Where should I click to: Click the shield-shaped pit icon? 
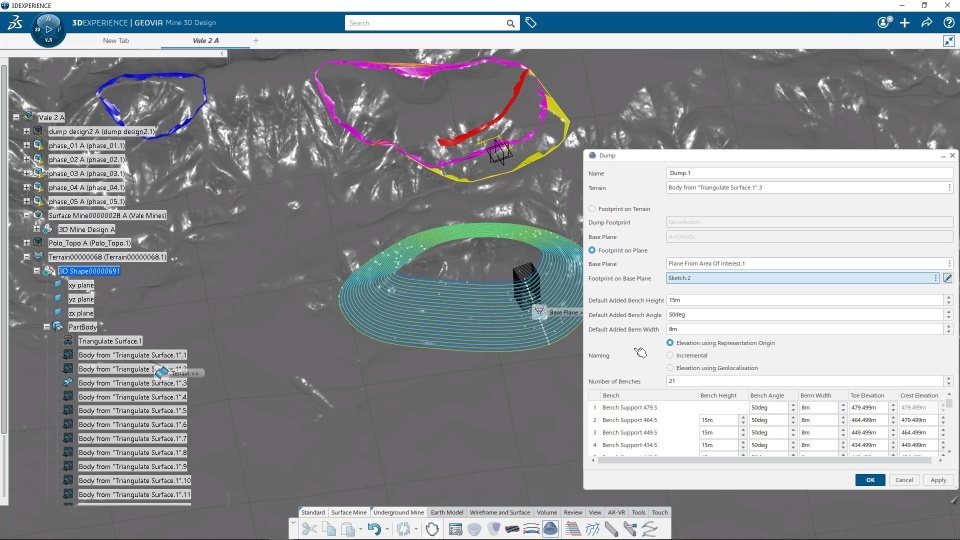coord(493,528)
